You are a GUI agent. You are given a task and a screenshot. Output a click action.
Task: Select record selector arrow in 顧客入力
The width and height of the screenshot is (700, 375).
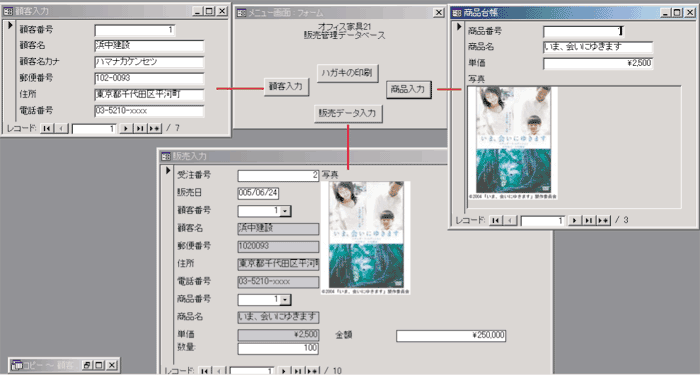tap(10, 25)
